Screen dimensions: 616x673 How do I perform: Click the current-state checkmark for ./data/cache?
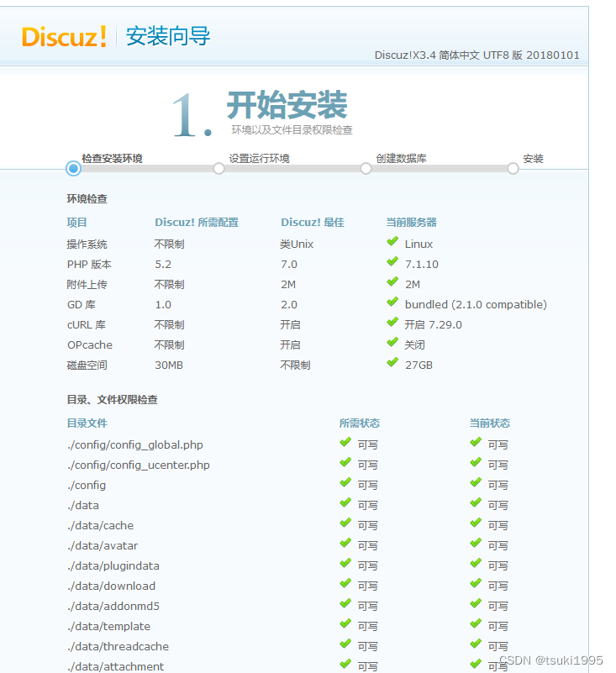click(x=476, y=523)
